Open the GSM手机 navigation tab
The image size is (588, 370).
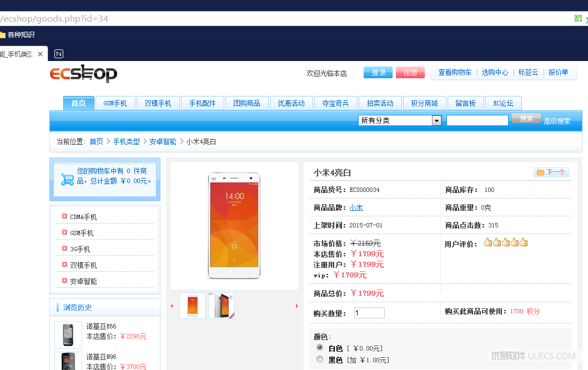[x=115, y=103]
